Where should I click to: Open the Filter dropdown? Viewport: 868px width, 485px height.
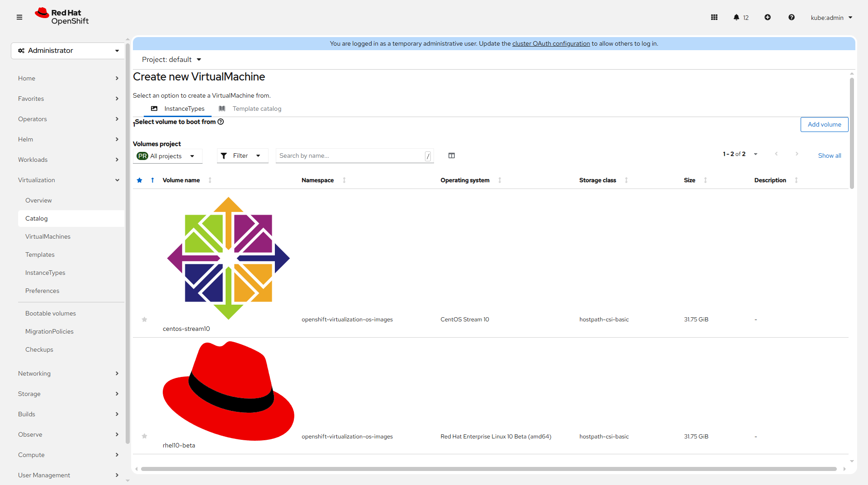coord(242,155)
